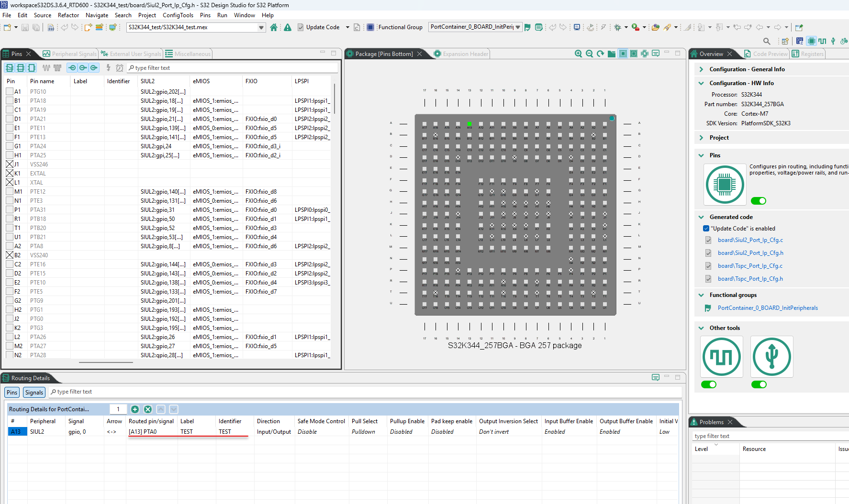The image size is (849, 504).
Task: Toggle checkbox for pin C2 PTE16
Action: tap(10, 264)
